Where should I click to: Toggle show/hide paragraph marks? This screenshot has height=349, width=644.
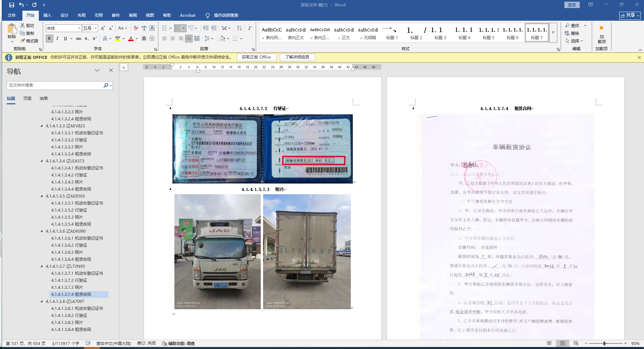tap(250, 28)
